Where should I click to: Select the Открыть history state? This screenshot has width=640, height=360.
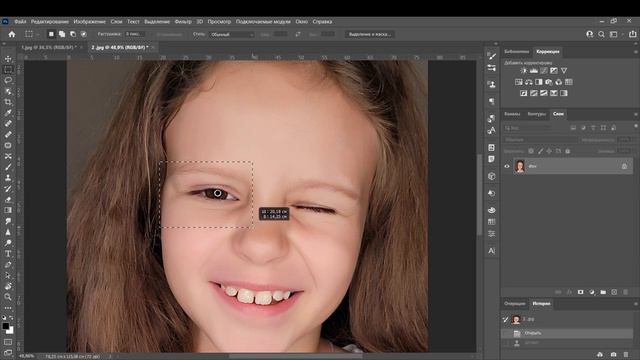[x=567, y=333]
